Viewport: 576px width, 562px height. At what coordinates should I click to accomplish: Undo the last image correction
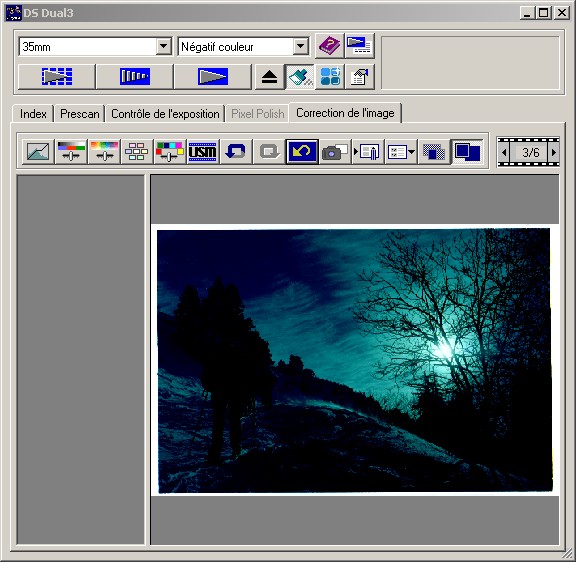[235, 151]
